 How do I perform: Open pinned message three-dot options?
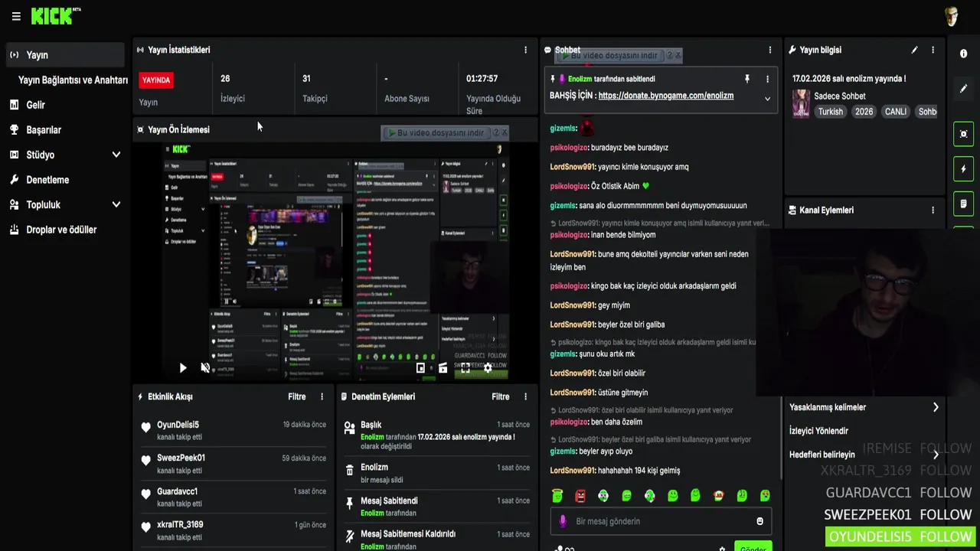[767, 79]
